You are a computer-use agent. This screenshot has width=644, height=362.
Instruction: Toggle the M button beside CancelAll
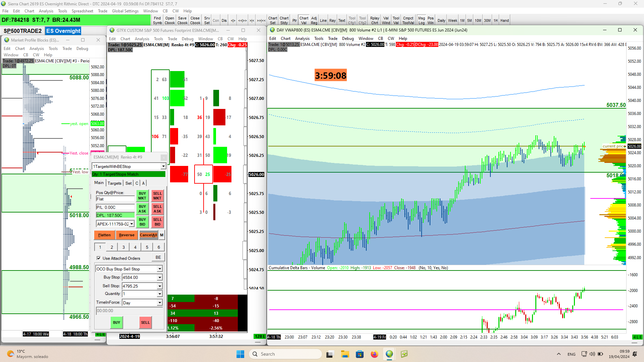pos(162,235)
